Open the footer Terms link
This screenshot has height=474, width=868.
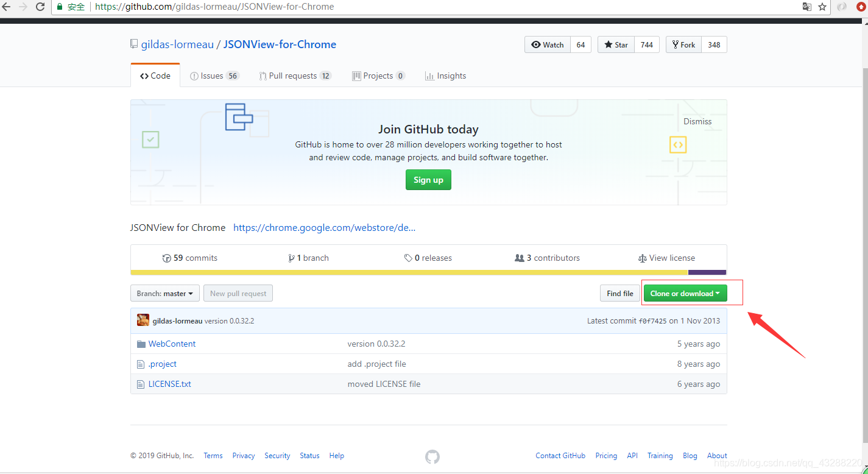(213, 456)
